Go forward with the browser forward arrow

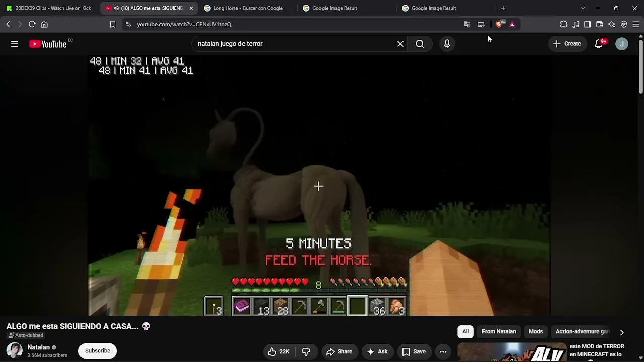tap(20, 24)
